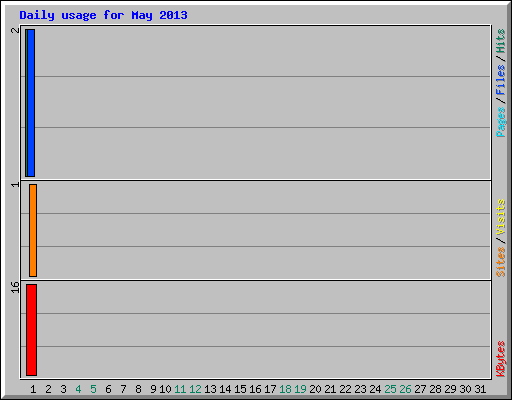Image resolution: width=512 pixels, height=400 pixels.
Task: Click the blue Files bar for day 1
Action: [31, 103]
